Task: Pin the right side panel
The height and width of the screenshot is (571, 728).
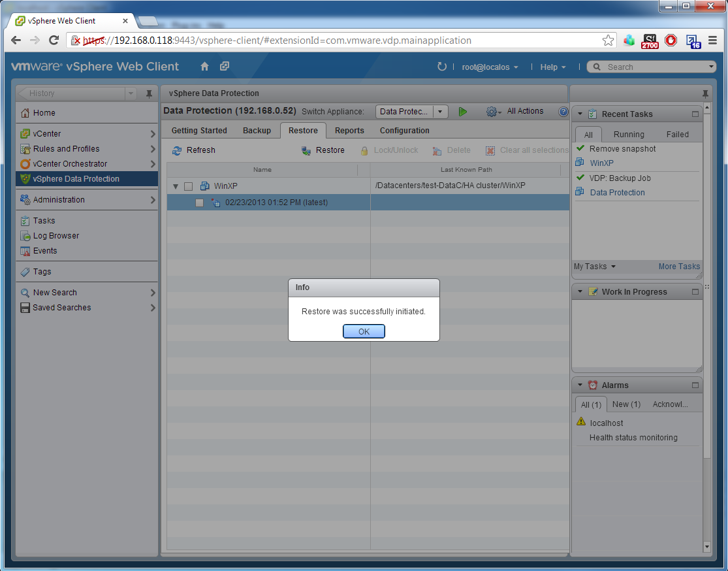Action: click(x=704, y=94)
